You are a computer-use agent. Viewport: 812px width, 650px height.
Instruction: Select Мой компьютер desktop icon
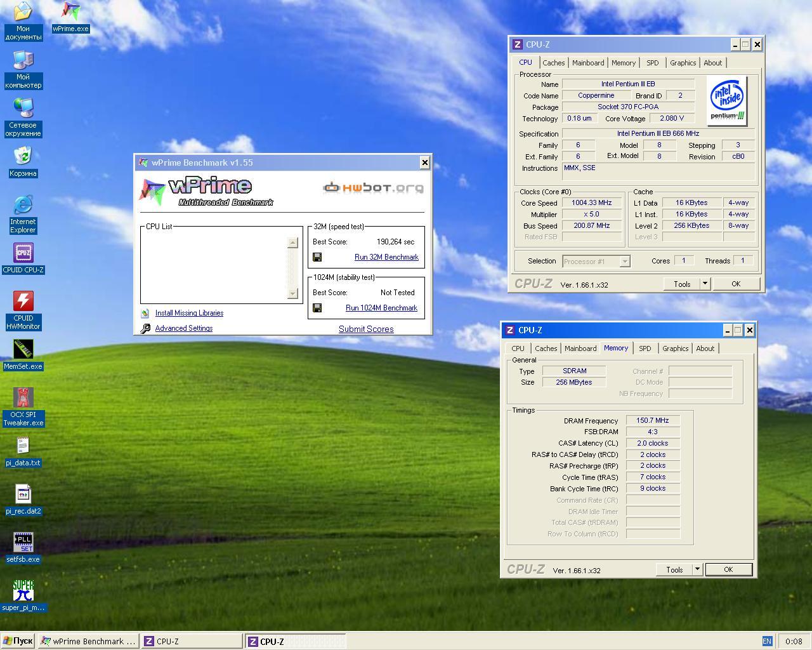pos(23,70)
